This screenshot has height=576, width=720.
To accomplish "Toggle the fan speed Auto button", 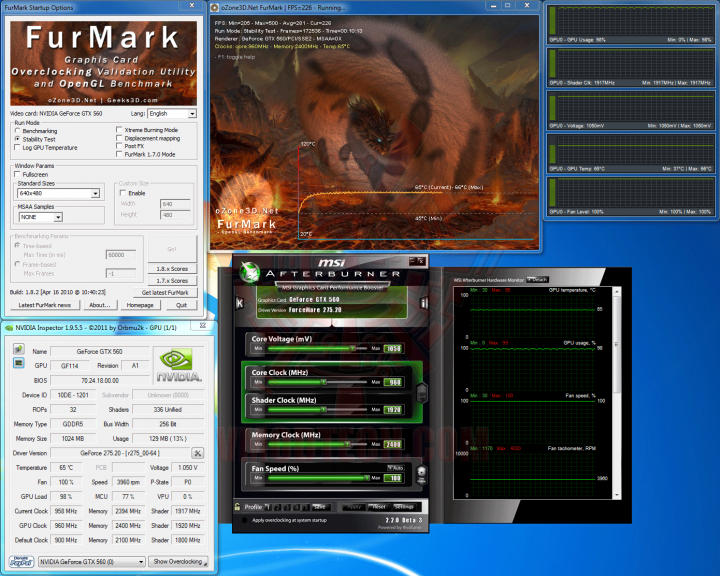I will [395, 468].
